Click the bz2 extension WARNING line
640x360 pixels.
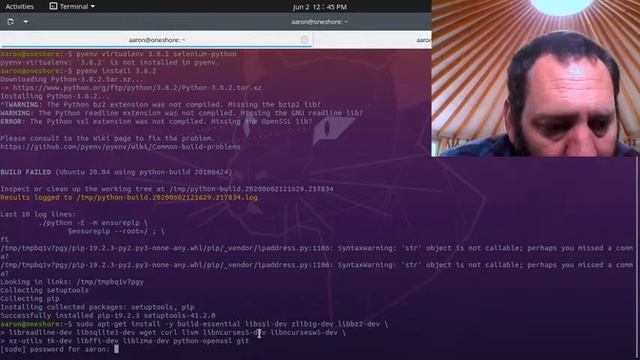pos(160,105)
